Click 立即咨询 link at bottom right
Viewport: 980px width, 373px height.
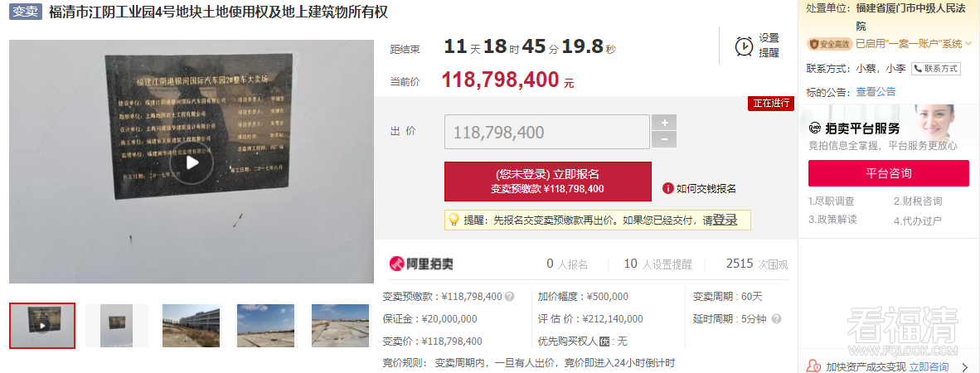click(x=929, y=366)
